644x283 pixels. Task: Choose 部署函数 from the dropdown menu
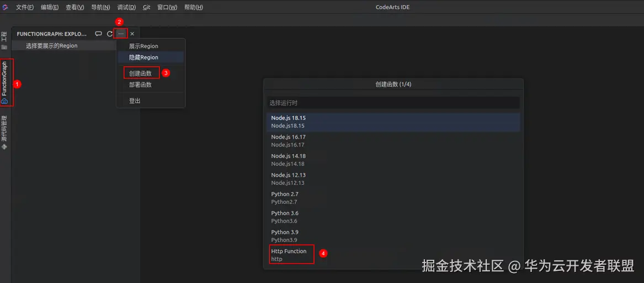click(151, 85)
